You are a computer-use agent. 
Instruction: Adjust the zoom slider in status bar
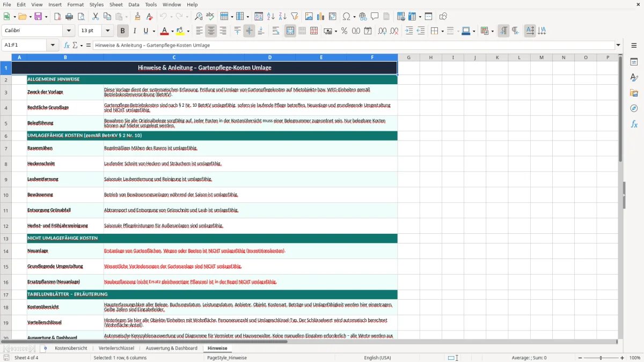[x=601, y=358]
